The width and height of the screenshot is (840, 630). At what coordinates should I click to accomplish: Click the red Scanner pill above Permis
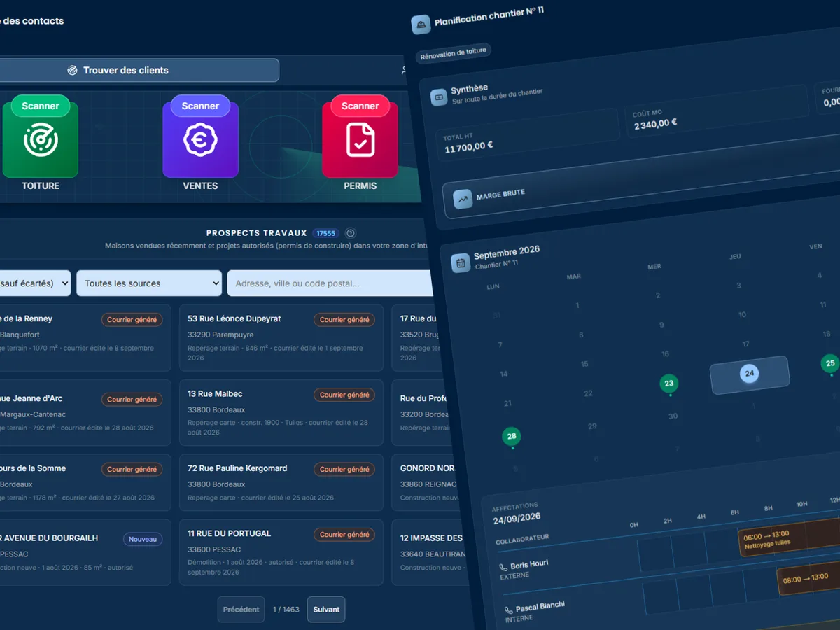pos(360,106)
